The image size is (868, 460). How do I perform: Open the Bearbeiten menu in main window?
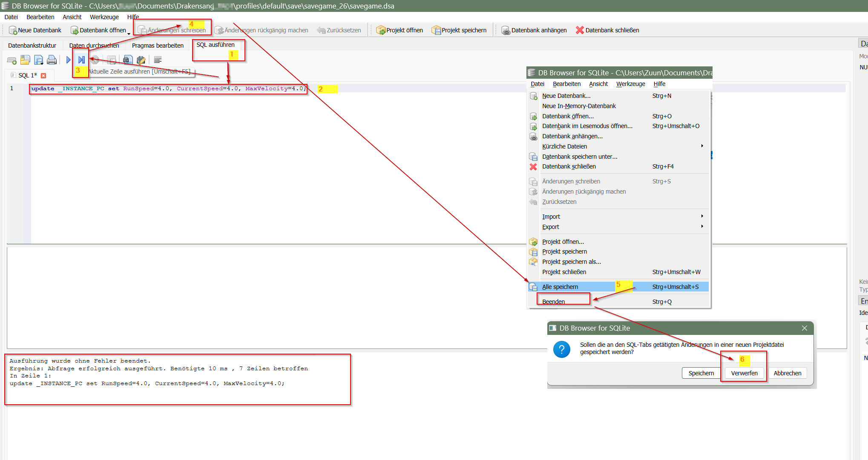tap(40, 17)
